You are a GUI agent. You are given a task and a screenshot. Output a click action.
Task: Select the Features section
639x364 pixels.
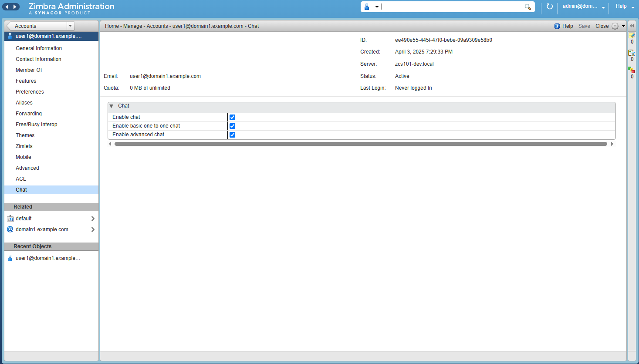point(26,81)
